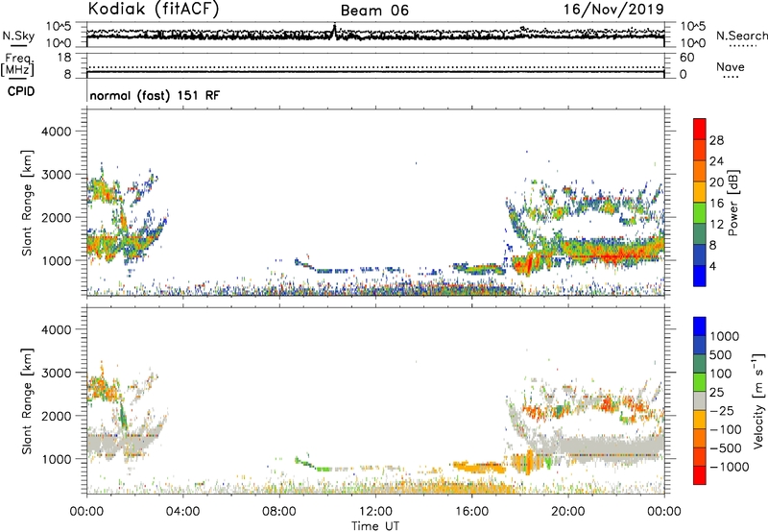
Task: Click the '4000' range tick in the power panel
Action: pyautogui.click(x=56, y=132)
